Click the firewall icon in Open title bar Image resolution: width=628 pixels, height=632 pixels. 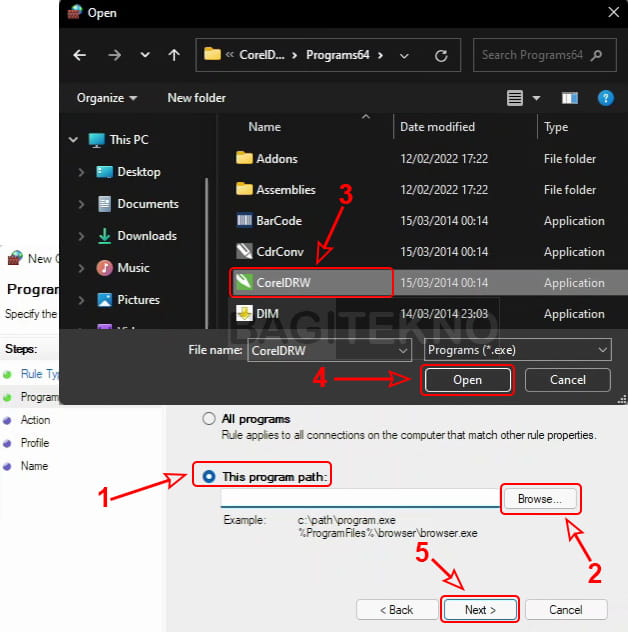coord(75,12)
